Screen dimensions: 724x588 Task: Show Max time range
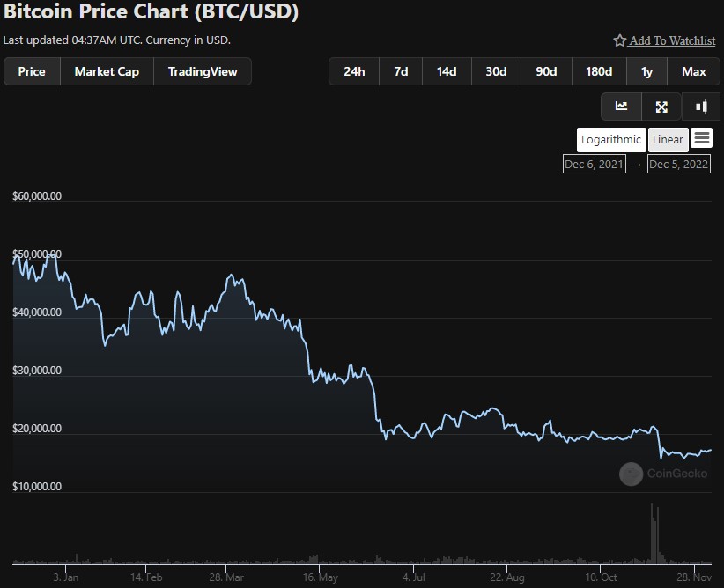(694, 71)
